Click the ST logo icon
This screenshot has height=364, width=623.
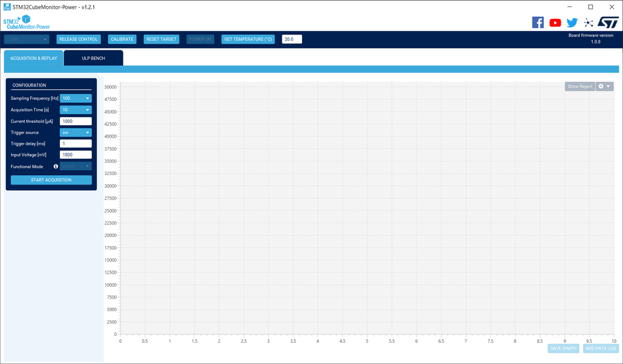[x=608, y=22]
